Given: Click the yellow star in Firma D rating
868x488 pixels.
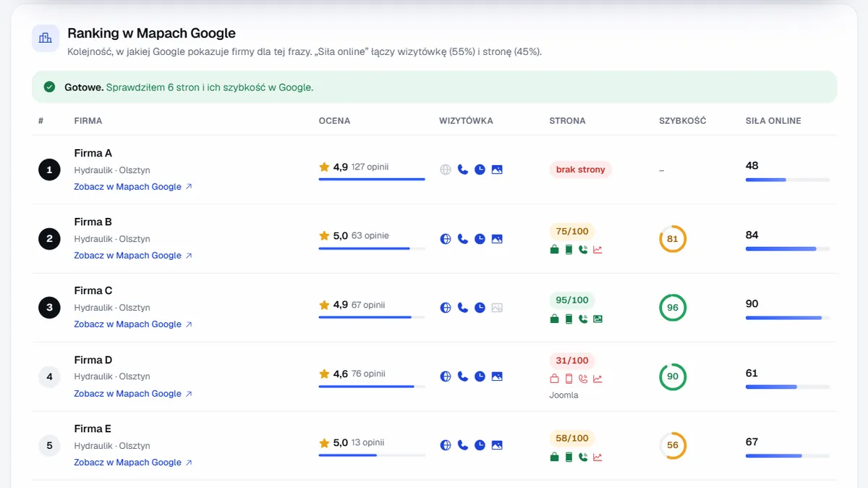Looking at the screenshot, I should pyautogui.click(x=324, y=374).
